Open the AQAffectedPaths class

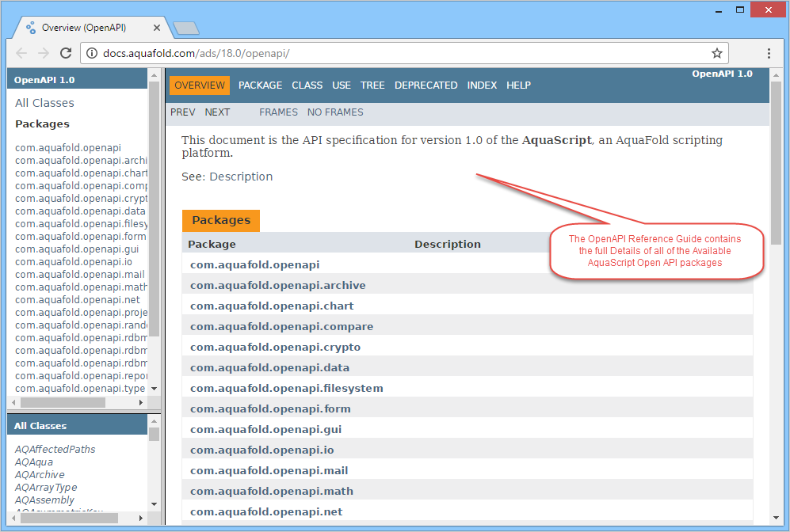click(55, 450)
